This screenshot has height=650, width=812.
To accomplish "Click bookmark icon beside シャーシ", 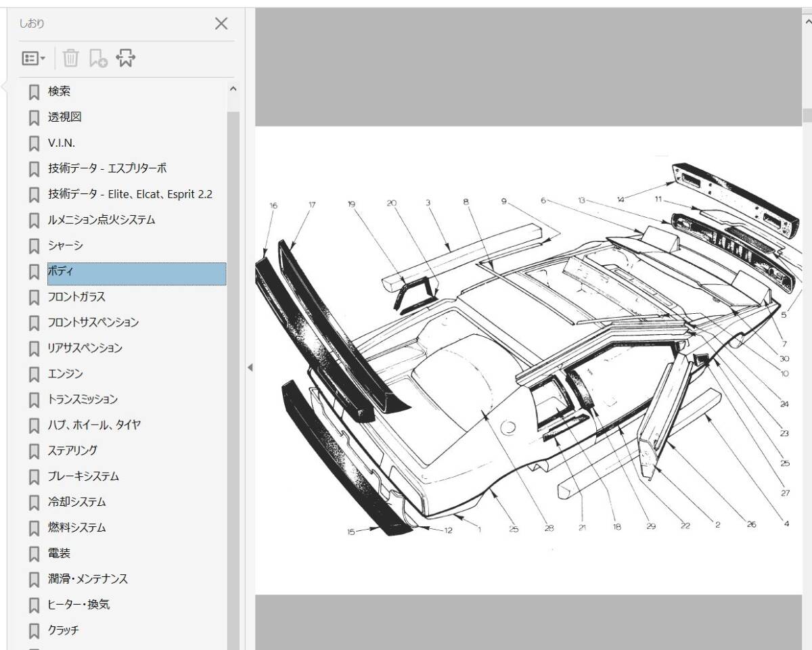I will click(x=34, y=246).
